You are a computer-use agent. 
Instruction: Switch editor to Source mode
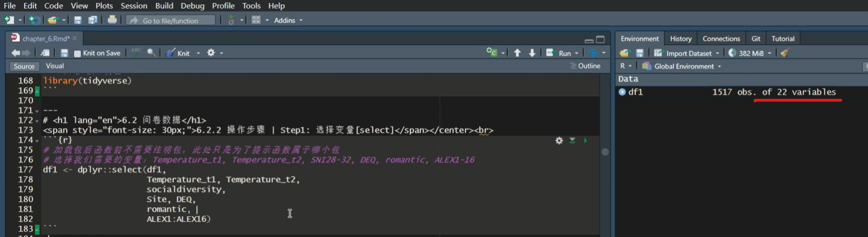coord(24,66)
